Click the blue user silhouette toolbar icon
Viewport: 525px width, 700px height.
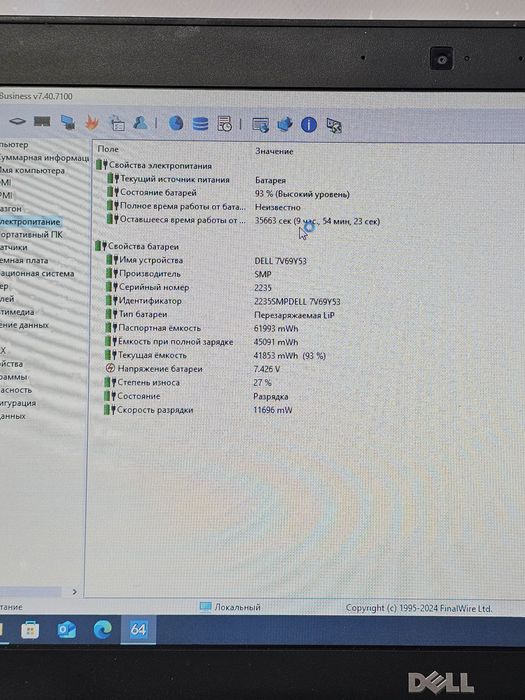140,123
